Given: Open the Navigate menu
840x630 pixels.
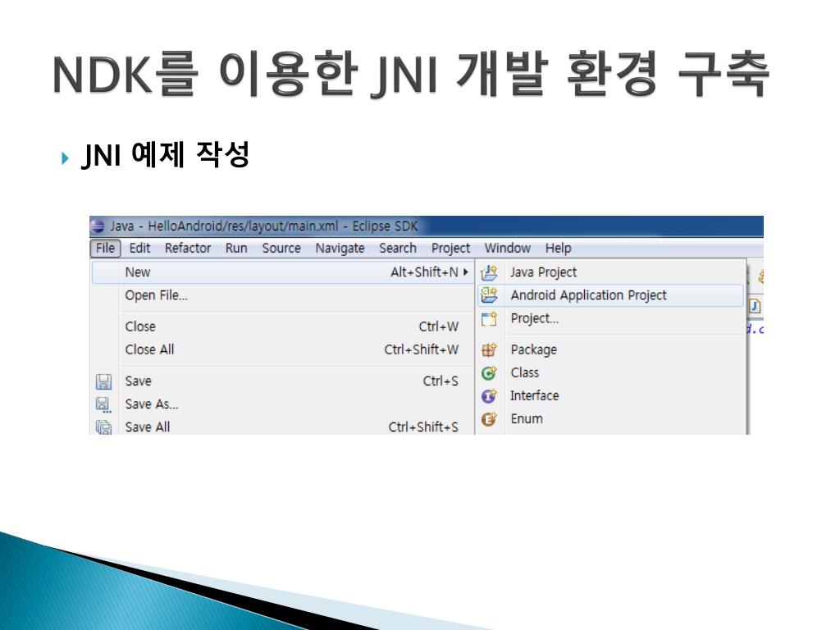Looking at the screenshot, I should click(x=340, y=248).
